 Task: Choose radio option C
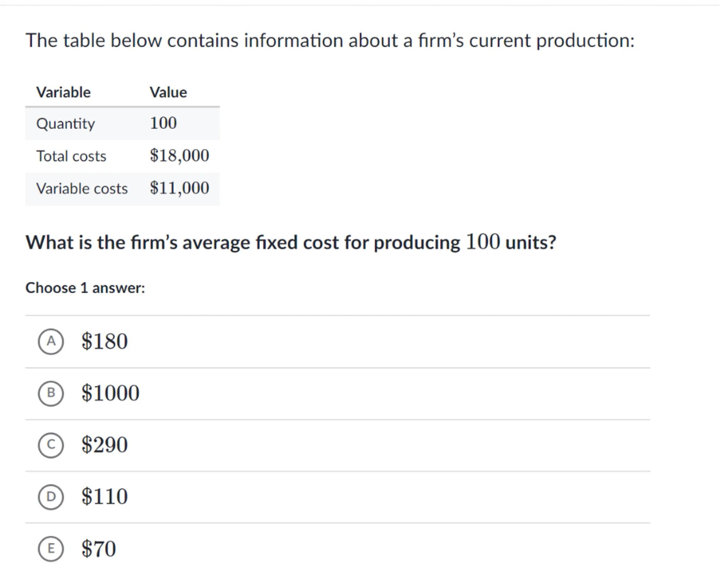click(51, 445)
